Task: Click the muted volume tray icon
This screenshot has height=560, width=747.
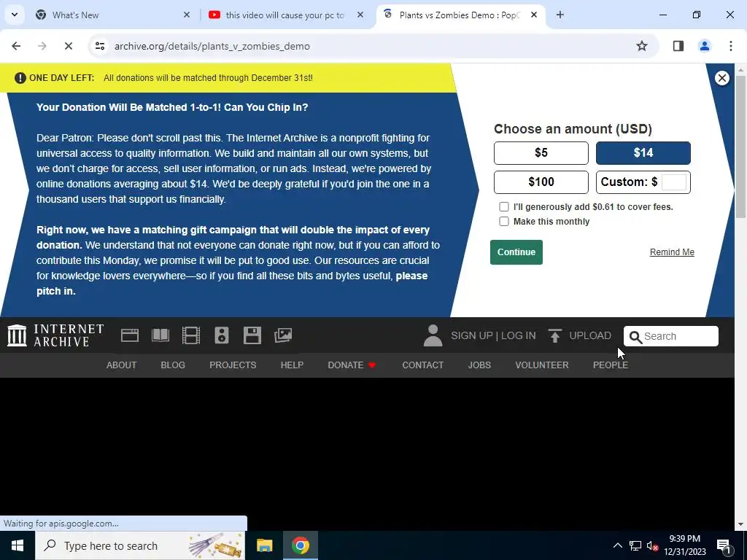Action: [652, 545]
